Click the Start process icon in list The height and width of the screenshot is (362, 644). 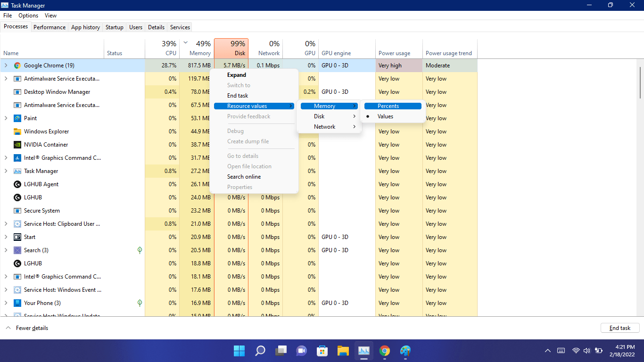pos(17,237)
